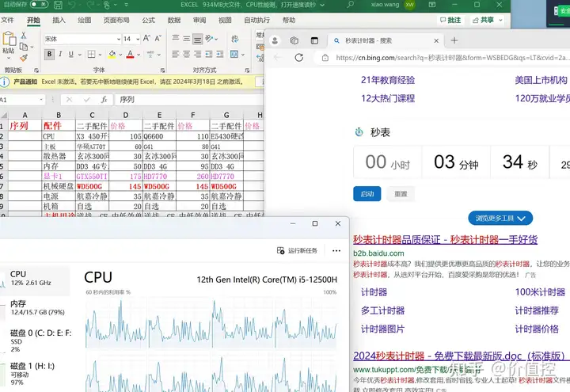Click yellow fill color swatch in Excel

(x=112, y=55)
